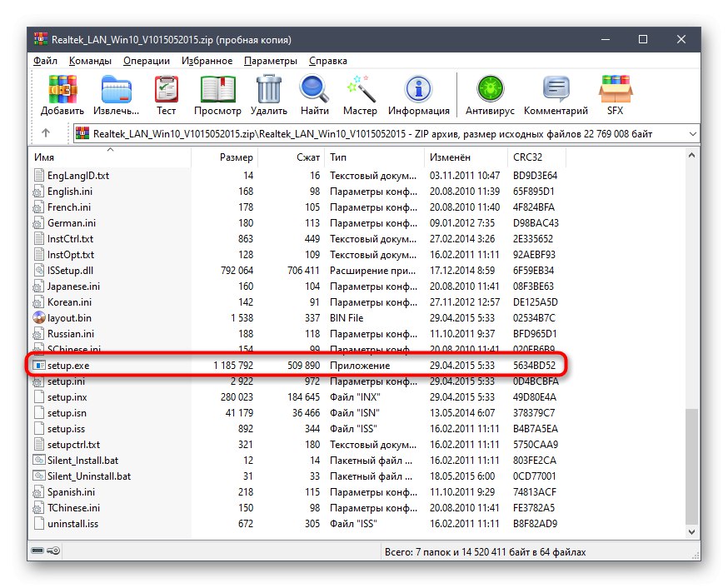Select the setupctrl.txt file row
Image resolution: width=728 pixels, height=588 pixels.
coord(297,445)
